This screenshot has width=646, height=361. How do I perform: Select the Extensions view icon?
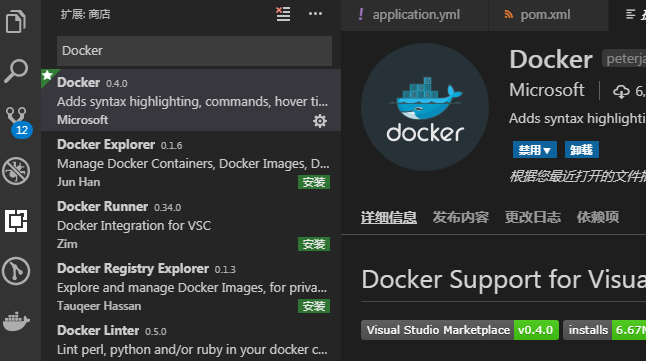[16, 221]
